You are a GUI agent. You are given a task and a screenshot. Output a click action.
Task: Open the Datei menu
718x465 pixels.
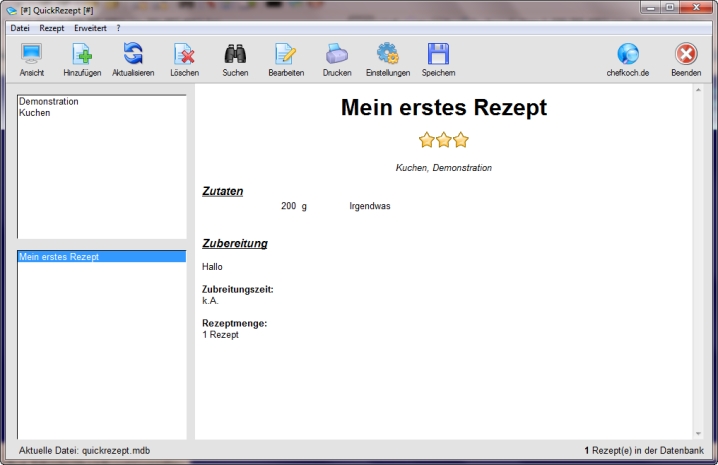(x=20, y=28)
